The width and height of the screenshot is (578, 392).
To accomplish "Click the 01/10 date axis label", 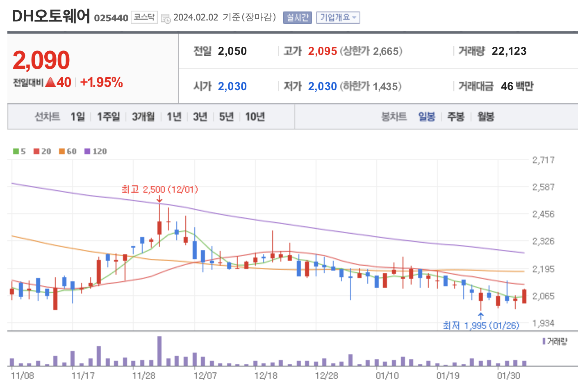I will 387,376.
